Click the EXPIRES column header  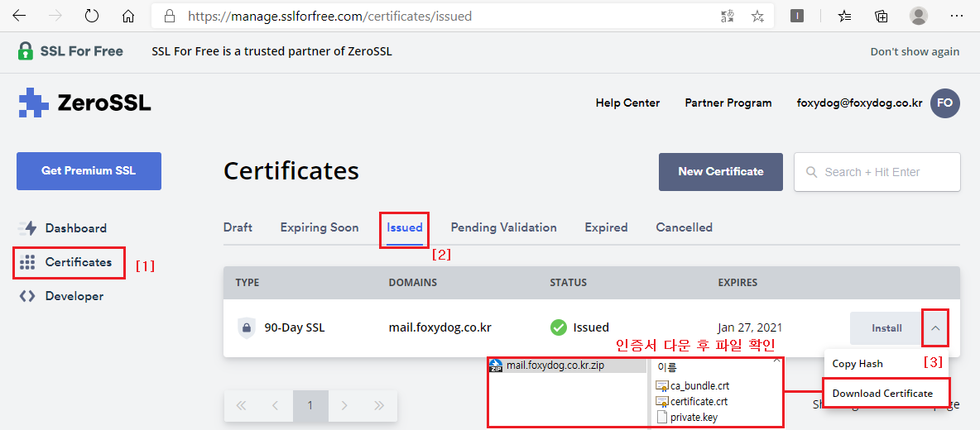[x=737, y=283]
